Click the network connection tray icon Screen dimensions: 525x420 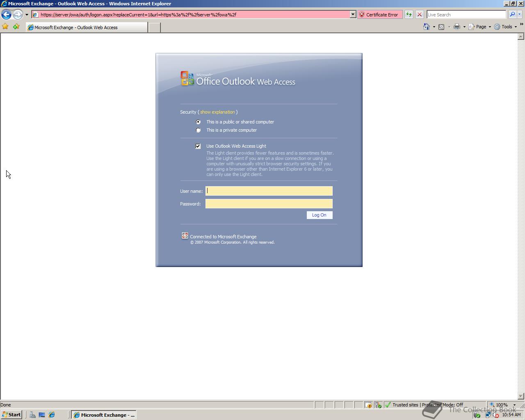(488, 415)
